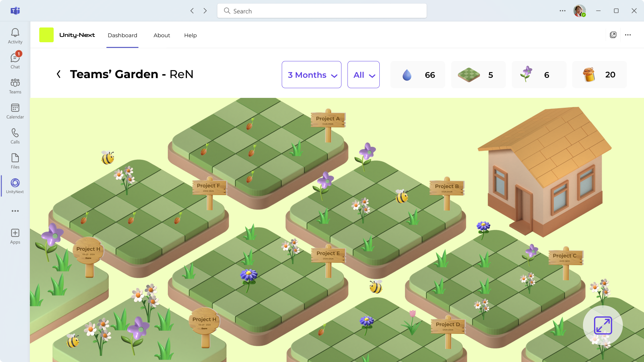Open Files in the sidebar

click(x=15, y=161)
